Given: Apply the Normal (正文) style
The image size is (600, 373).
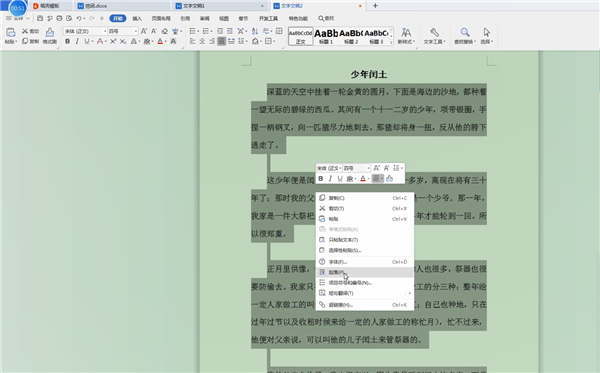Looking at the screenshot, I should pos(301,36).
